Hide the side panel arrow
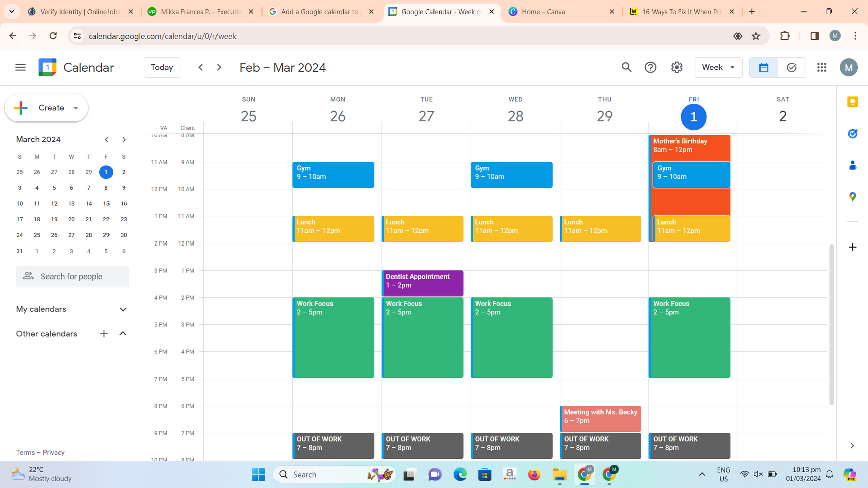This screenshot has width=868, height=488. click(x=852, y=446)
